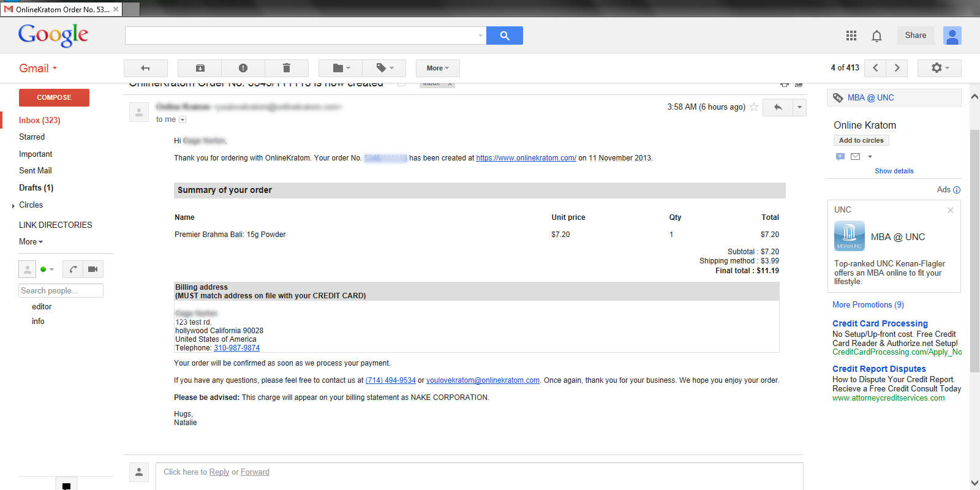Screen dimensions: 980x490
Task: Open the Labels dropdown
Action: (385, 68)
